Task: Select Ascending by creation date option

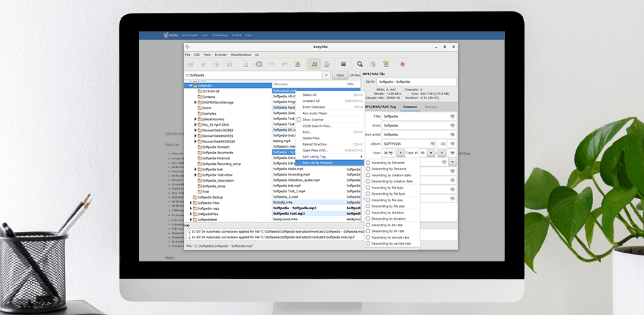Action: pos(368,175)
